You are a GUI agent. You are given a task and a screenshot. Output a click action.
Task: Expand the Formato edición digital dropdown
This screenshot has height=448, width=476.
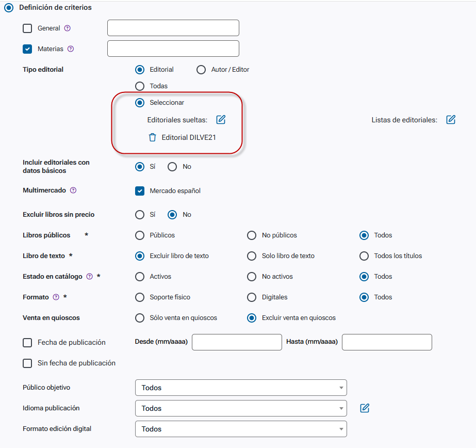[241, 429]
